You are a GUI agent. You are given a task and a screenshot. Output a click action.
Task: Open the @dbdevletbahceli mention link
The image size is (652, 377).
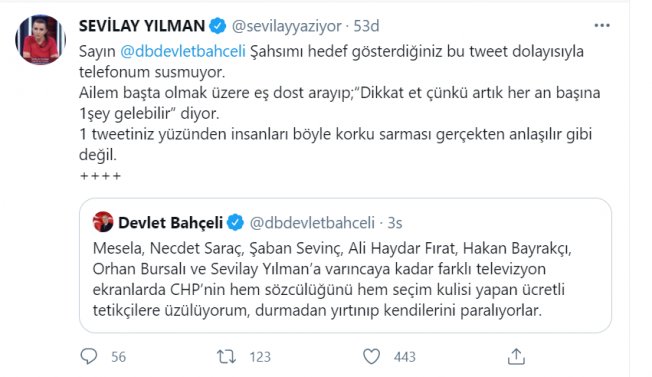click(183, 51)
